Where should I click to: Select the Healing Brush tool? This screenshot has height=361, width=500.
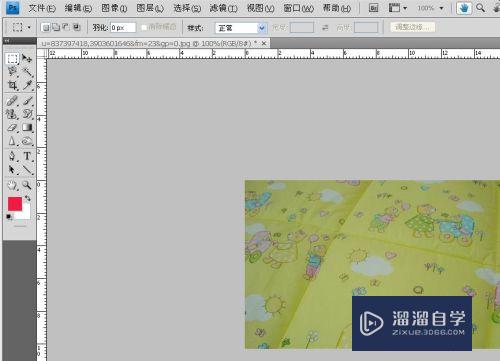12,100
